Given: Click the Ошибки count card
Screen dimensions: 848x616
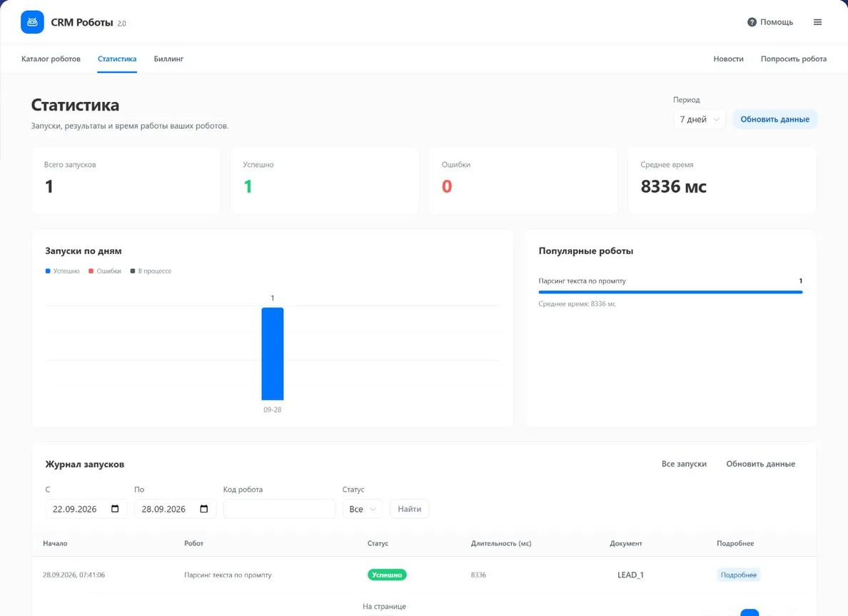Looking at the screenshot, I should point(523,181).
